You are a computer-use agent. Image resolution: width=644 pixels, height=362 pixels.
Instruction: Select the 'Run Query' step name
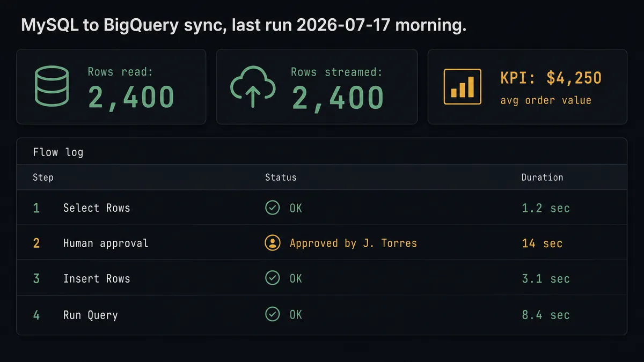[91, 315]
